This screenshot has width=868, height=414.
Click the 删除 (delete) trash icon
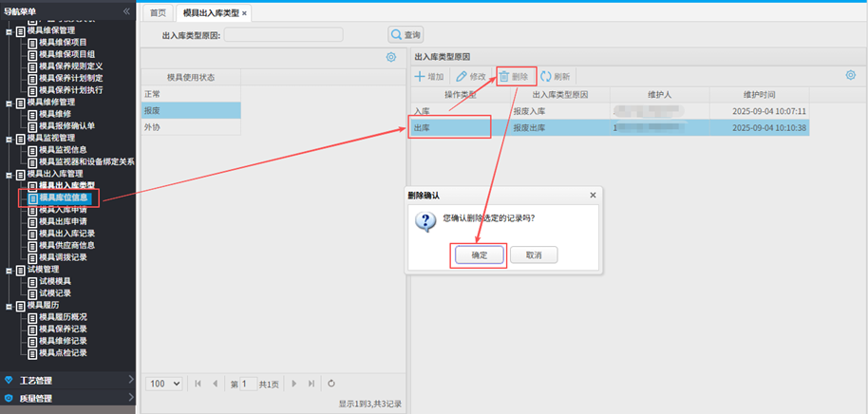[504, 76]
